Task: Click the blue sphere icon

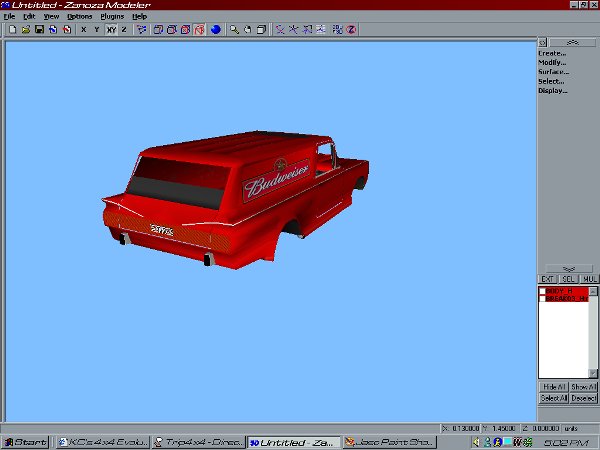Action: click(x=216, y=29)
